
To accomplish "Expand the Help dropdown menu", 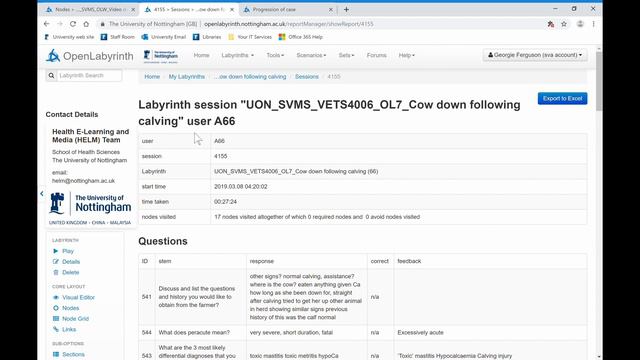I will (x=407, y=56).
